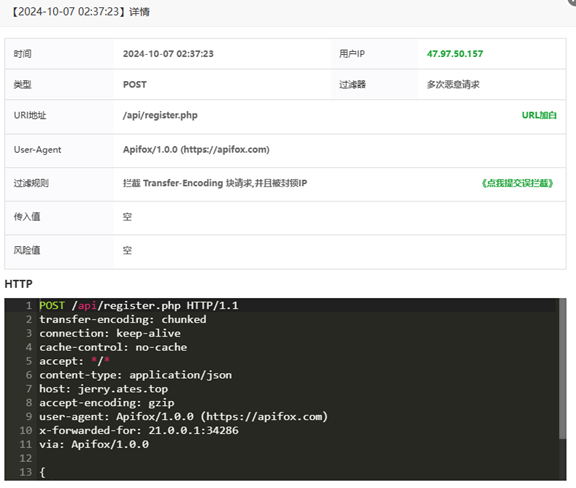Click the 多次恶意请求 filter value
Image resolution: width=576 pixels, height=488 pixels.
pyautogui.click(x=453, y=85)
